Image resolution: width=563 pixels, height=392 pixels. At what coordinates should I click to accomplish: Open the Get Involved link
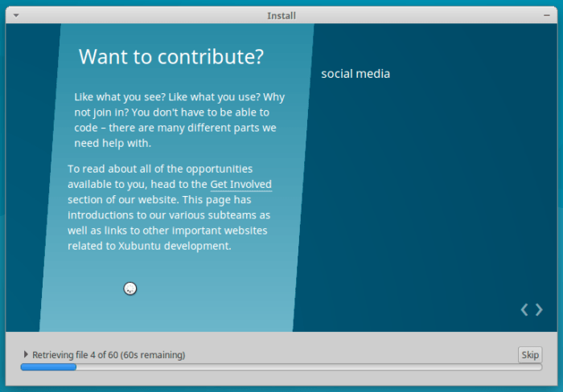coord(240,185)
